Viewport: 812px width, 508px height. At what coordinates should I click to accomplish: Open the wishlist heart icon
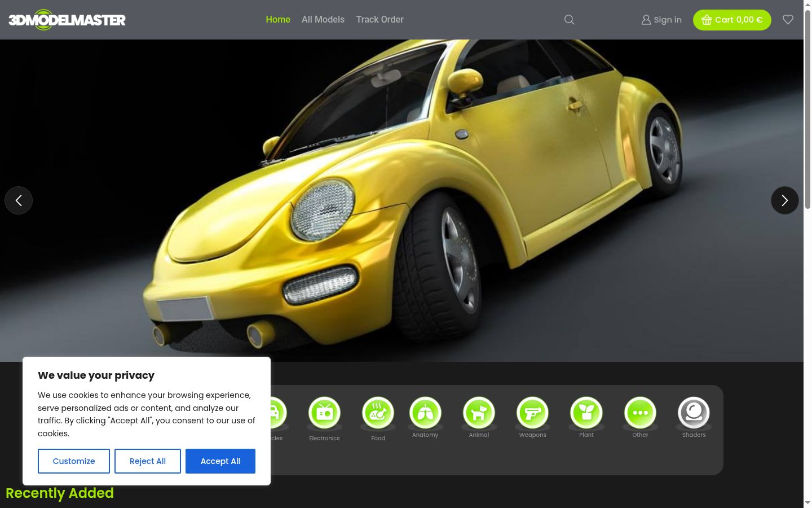tap(788, 20)
